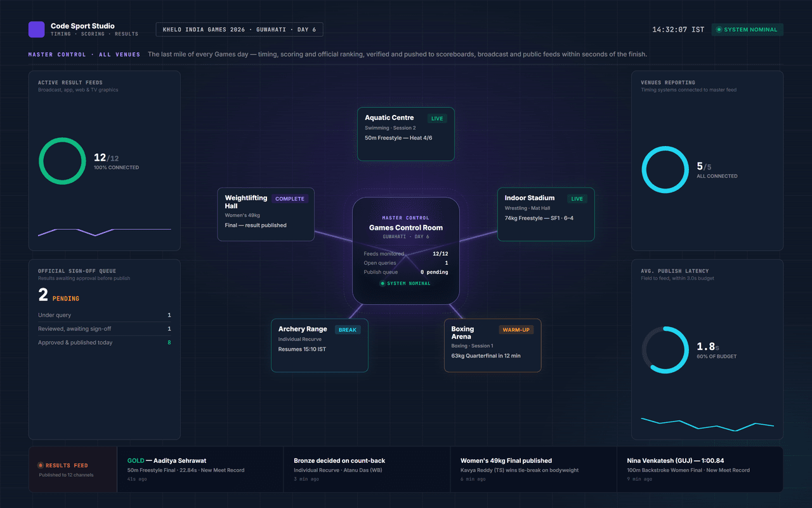Screen dimensions: 812x508
Task: Open the GOLD Aaditya Sehrawat result item
Action: click(200, 469)
